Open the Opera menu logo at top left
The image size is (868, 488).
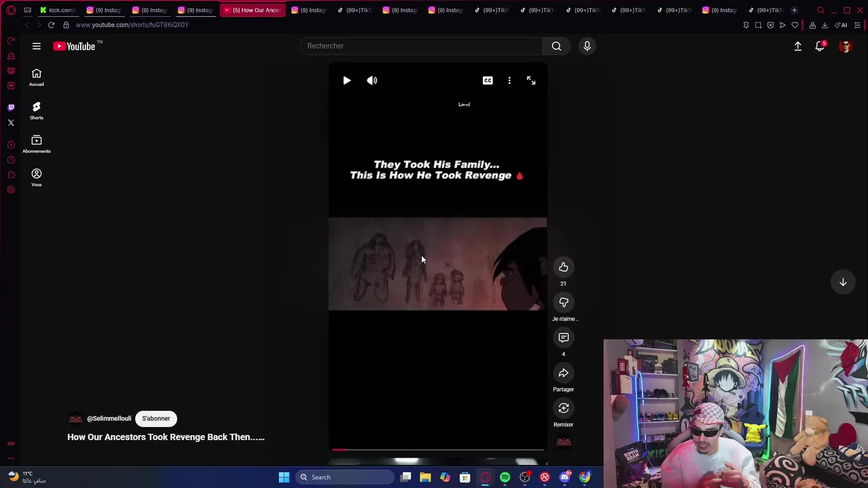click(11, 10)
